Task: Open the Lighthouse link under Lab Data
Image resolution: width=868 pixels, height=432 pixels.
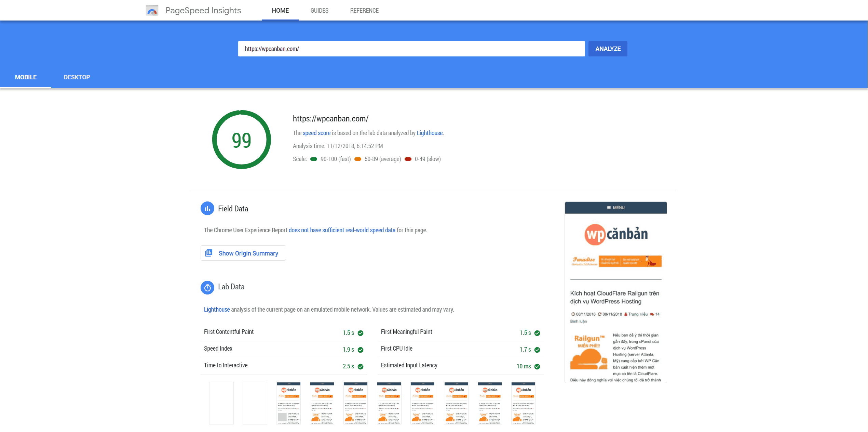Action: pos(217,310)
